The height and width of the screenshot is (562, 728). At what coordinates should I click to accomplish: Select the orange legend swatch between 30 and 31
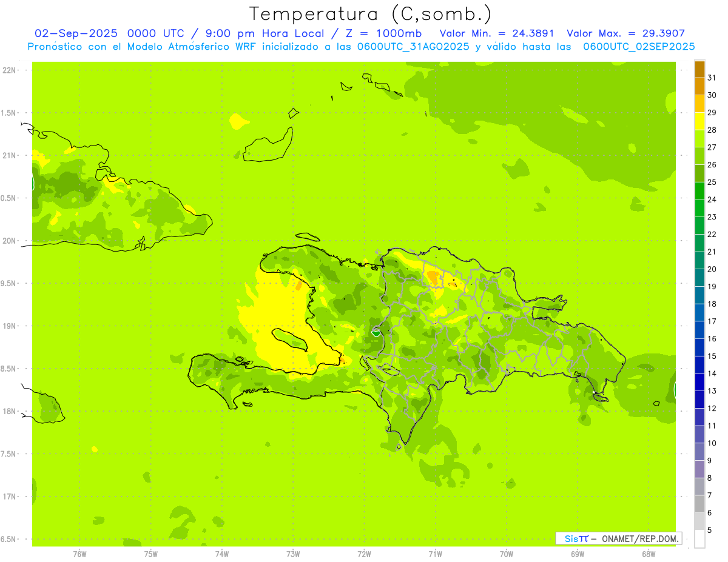coord(699,86)
